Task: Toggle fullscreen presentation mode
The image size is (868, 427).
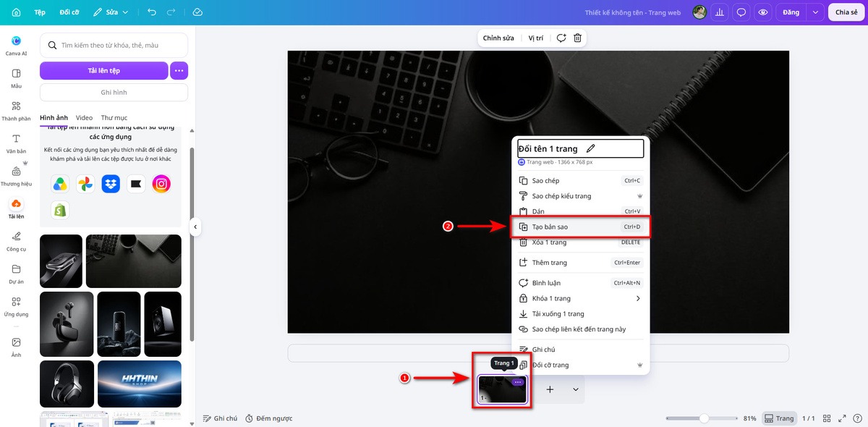Action: click(842, 418)
